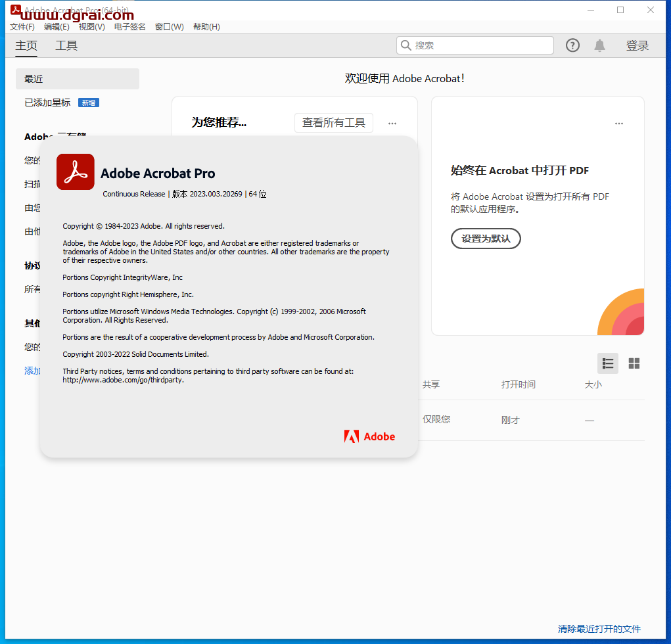Open more options in recommended tools card
The width and height of the screenshot is (671, 644).
(392, 124)
